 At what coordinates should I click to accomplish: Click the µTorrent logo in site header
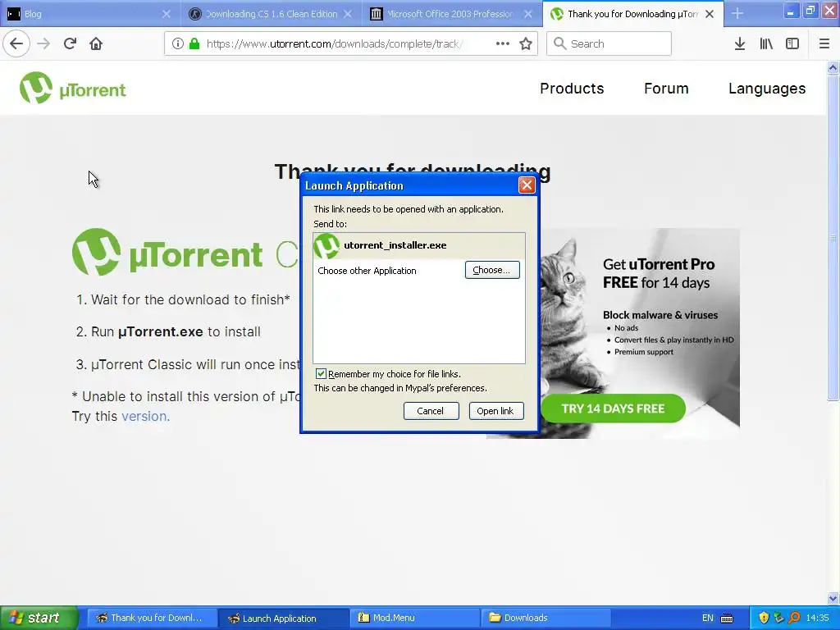pyautogui.click(x=73, y=88)
